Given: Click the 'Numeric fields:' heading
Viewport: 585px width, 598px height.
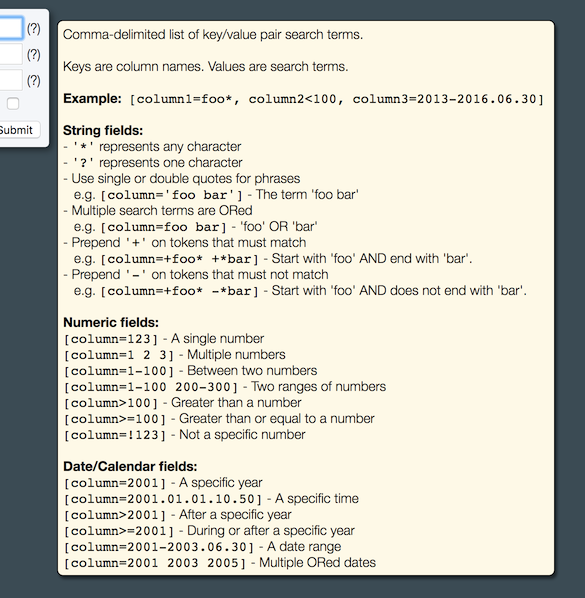Looking at the screenshot, I should pos(111,323).
